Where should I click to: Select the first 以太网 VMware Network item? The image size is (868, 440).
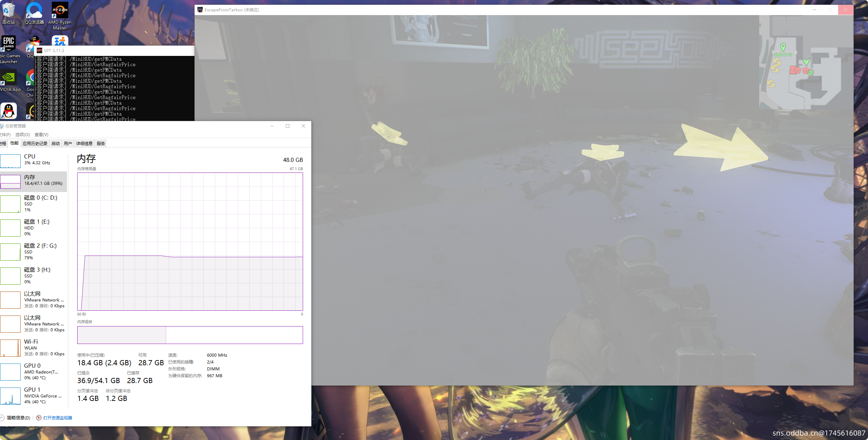click(34, 299)
